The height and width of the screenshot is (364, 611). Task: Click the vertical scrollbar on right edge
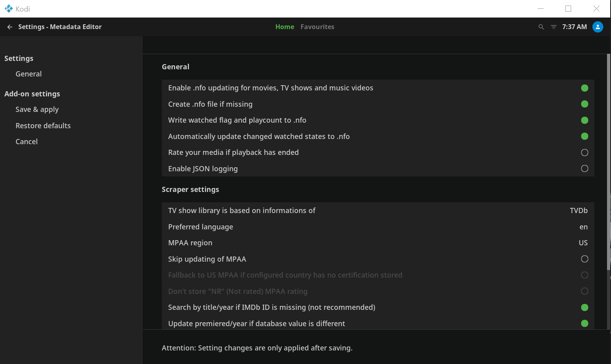pyautogui.click(x=608, y=159)
